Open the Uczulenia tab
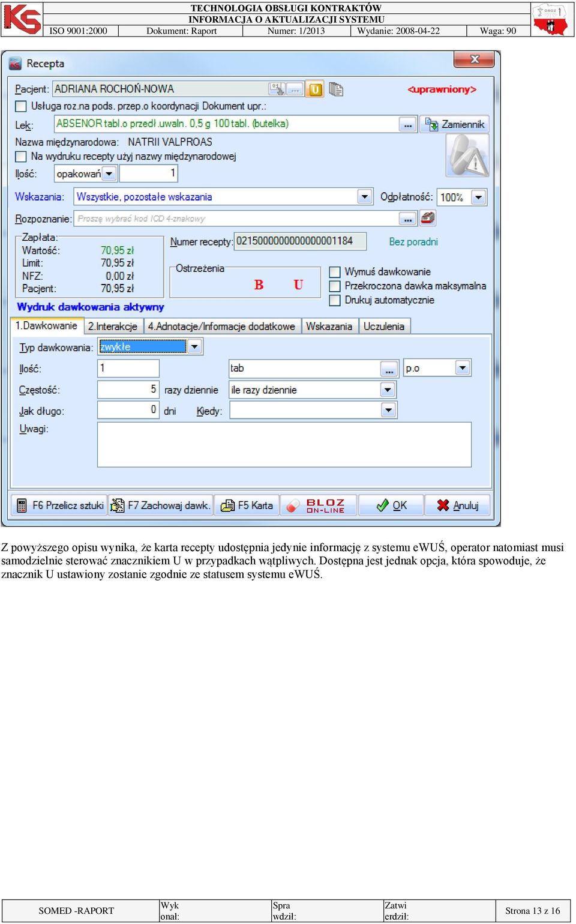The image size is (576, 924). point(383,327)
